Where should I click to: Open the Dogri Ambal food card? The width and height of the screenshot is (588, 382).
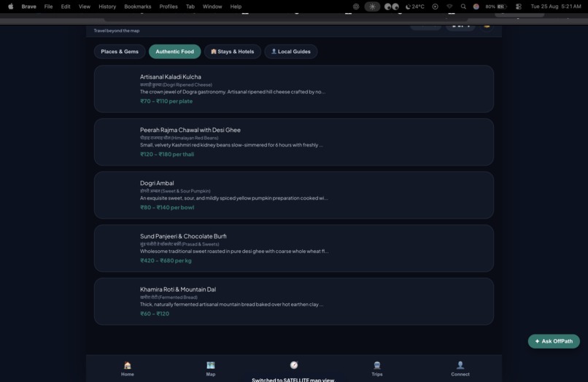[x=293, y=195]
